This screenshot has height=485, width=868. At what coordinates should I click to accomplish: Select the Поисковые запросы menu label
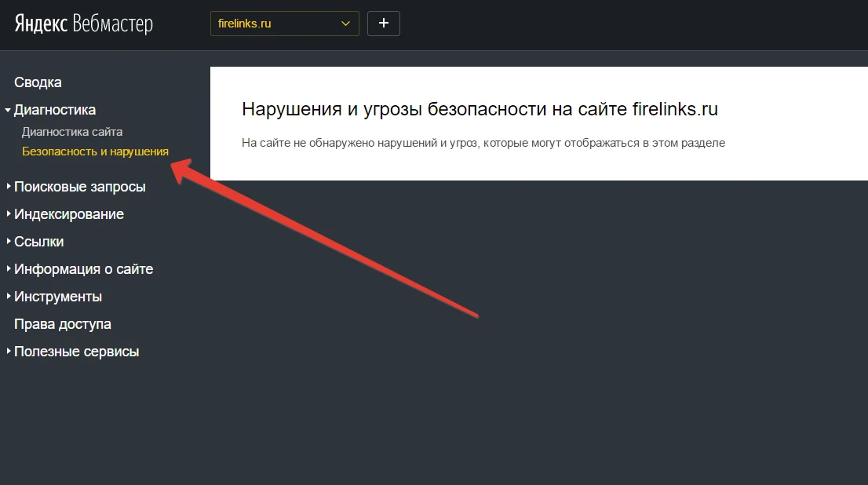80,187
